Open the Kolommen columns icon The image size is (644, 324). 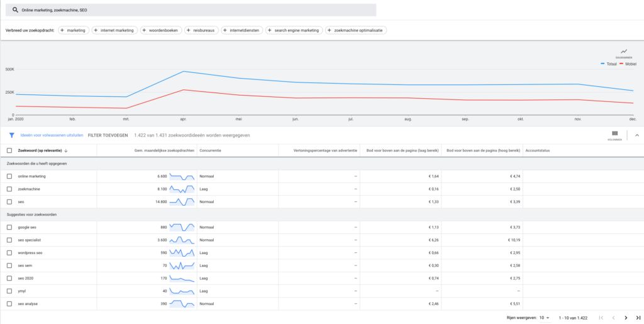coord(614,135)
